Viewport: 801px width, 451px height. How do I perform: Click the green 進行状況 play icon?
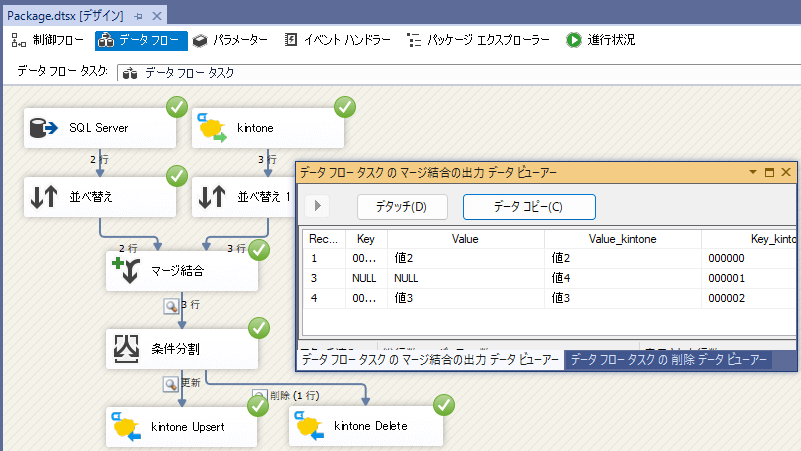[574, 40]
